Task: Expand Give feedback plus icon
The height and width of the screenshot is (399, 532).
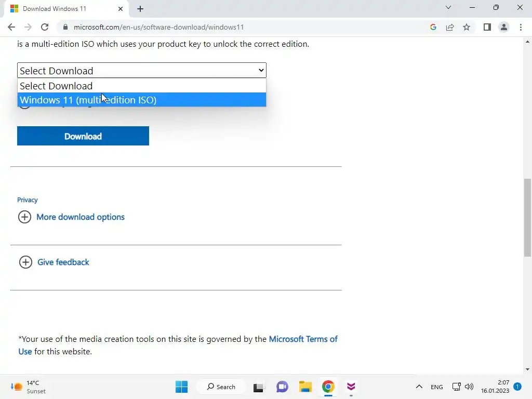Action: click(25, 262)
